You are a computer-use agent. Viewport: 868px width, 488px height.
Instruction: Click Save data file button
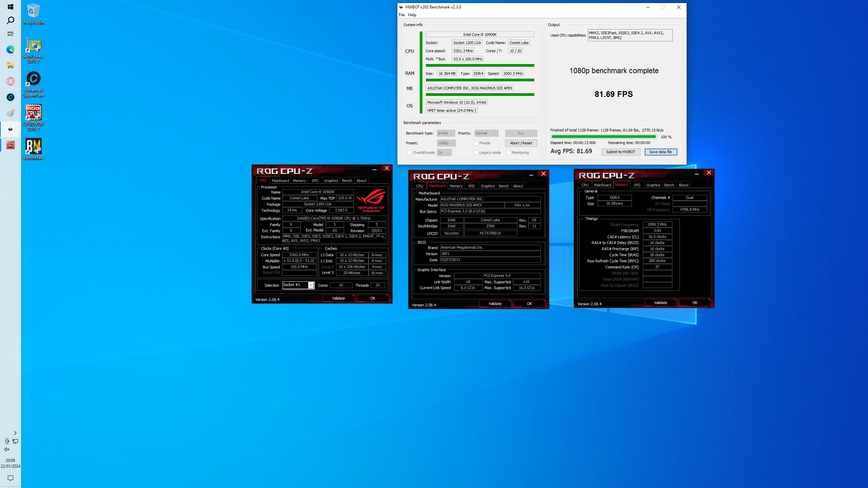point(660,152)
